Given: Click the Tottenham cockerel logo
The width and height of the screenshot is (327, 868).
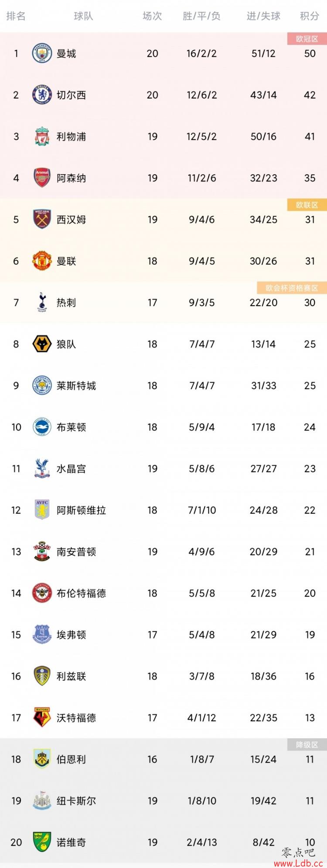Looking at the screenshot, I should [x=42, y=302].
